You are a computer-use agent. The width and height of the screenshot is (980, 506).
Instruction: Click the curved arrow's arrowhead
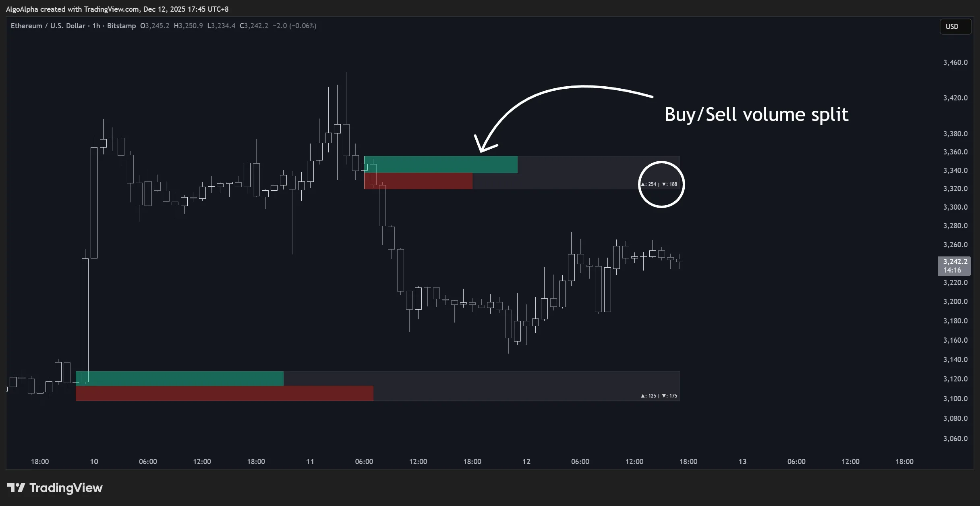point(482,146)
